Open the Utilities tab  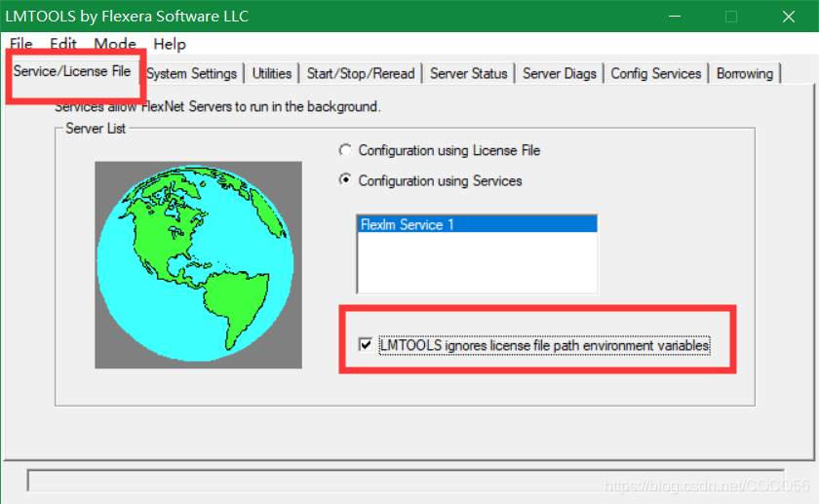click(x=272, y=73)
